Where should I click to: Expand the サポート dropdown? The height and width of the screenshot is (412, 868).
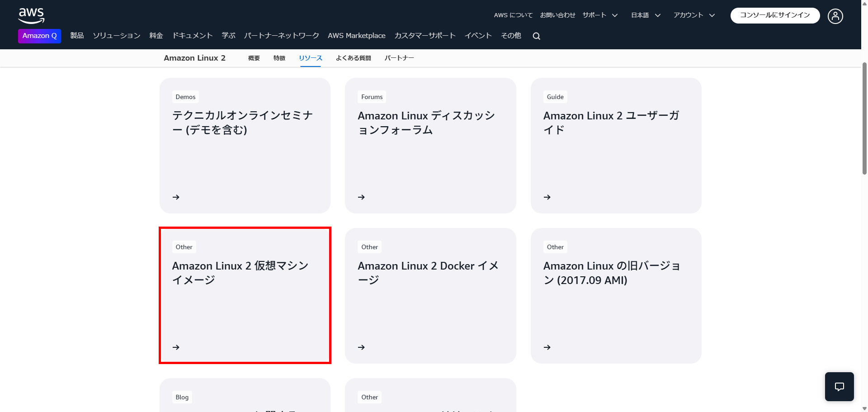coord(600,15)
